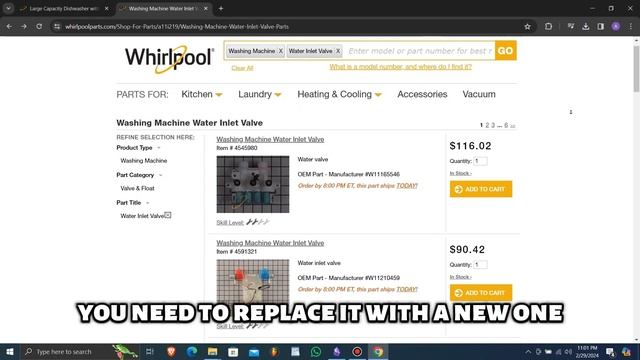Open the Chrome three-dot menu
640x360 pixels.
tap(631, 27)
